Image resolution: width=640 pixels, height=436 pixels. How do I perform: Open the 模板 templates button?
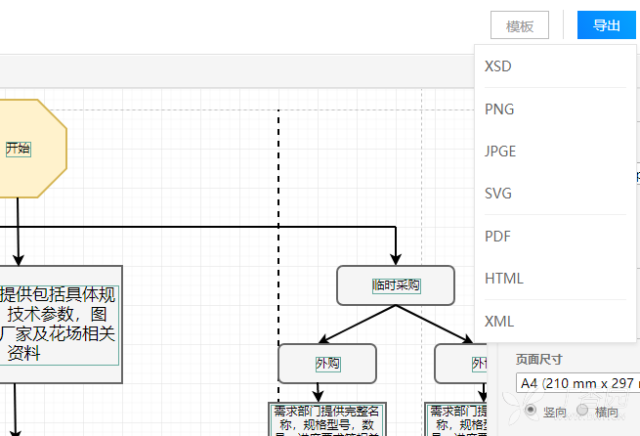click(x=520, y=26)
